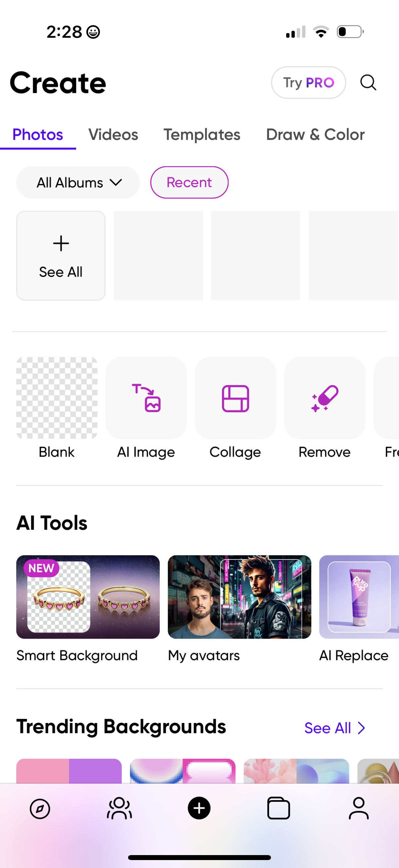Expand the All Albums dropdown
The height and width of the screenshot is (868, 399).
coord(78,182)
